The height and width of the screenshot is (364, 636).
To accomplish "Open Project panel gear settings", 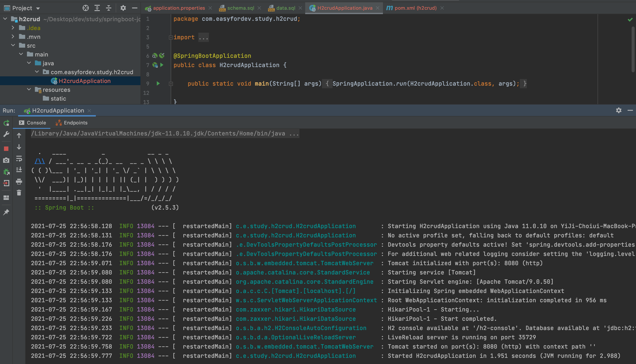I will tap(123, 8).
